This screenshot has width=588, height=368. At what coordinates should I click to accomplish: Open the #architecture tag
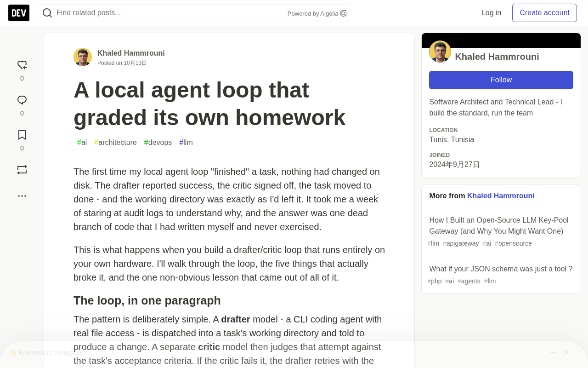pyautogui.click(x=115, y=143)
